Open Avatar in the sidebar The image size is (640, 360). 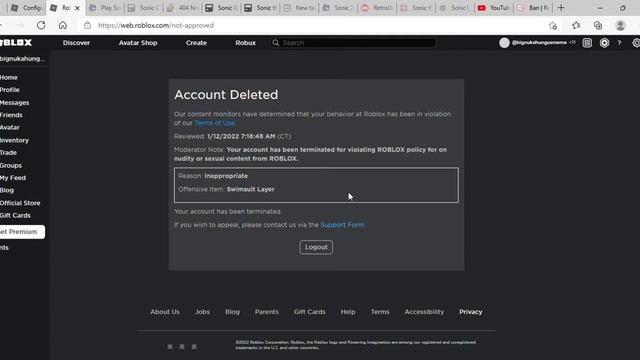pyautogui.click(x=10, y=127)
